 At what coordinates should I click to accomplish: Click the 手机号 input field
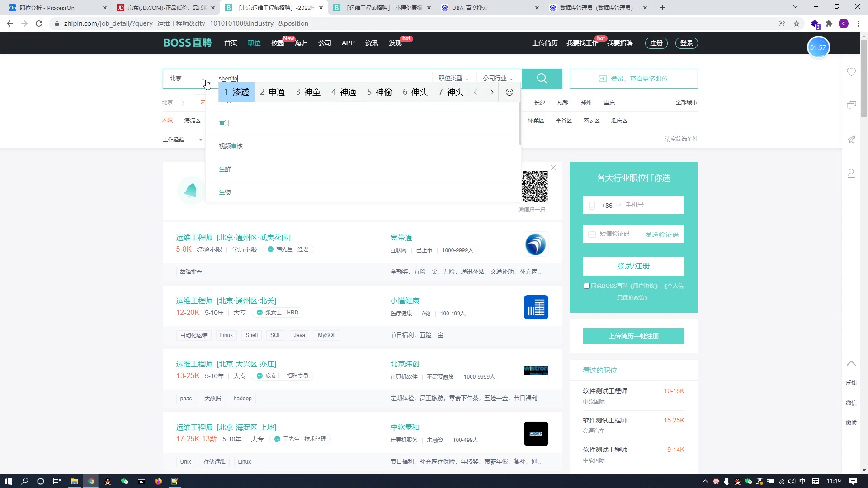652,205
